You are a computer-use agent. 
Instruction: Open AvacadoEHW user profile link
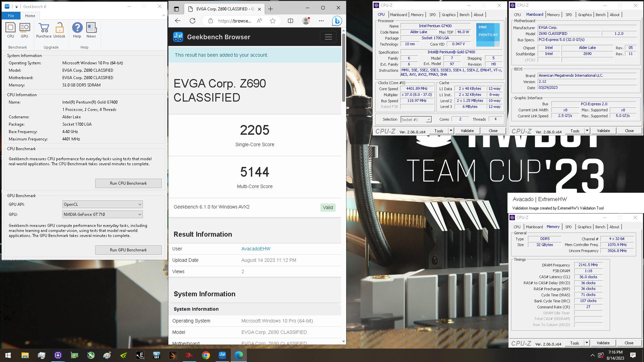coord(256,249)
